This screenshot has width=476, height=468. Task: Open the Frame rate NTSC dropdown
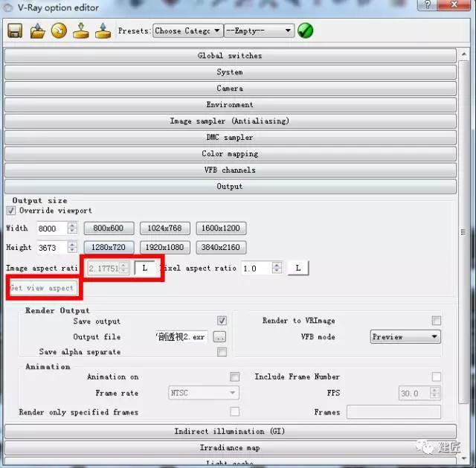click(204, 393)
